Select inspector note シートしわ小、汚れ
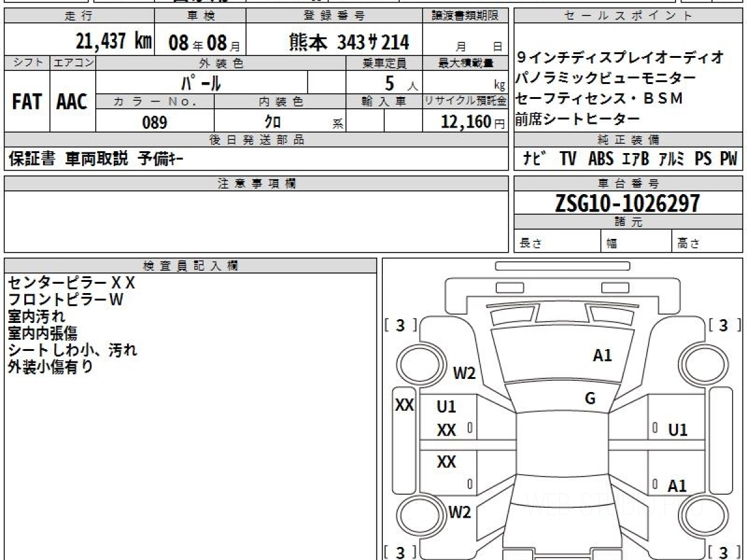 tap(72, 350)
